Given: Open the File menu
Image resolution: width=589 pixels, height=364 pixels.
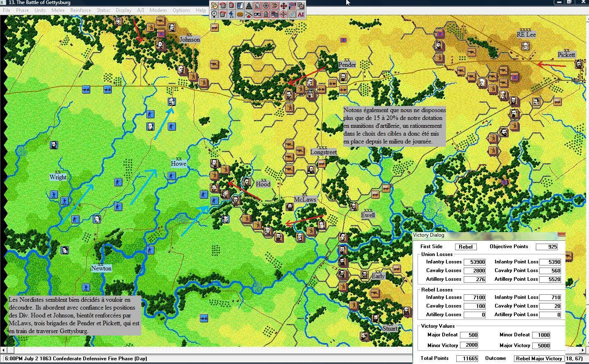Looking at the screenshot, I should pos(7,10).
